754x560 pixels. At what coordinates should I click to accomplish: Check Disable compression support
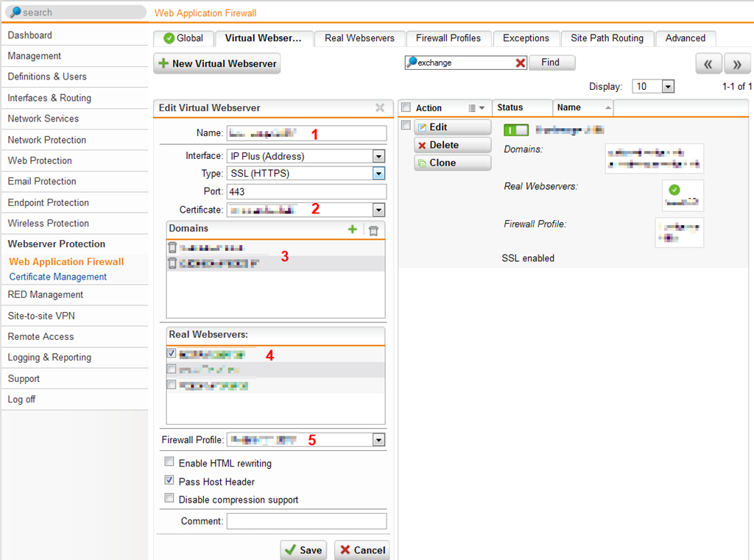point(171,500)
